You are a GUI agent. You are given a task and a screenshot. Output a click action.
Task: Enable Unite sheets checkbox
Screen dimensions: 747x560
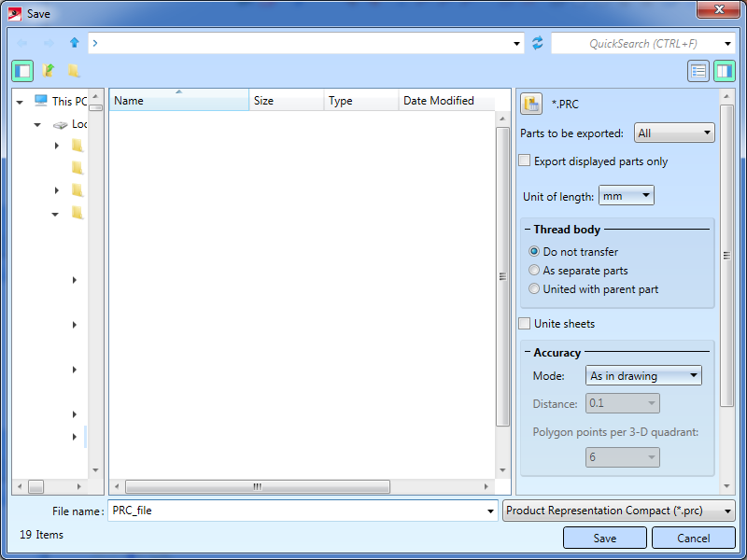coord(525,323)
